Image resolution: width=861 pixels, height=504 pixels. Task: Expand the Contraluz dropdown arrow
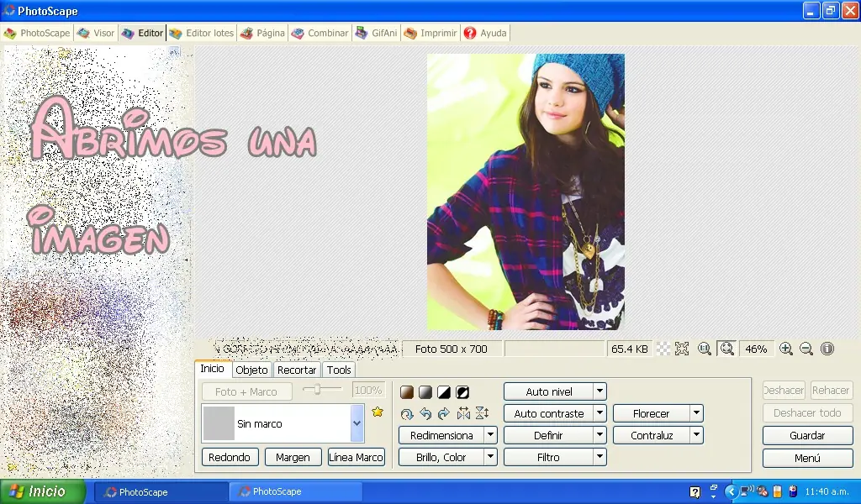pyautogui.click(x=696, y=435)
